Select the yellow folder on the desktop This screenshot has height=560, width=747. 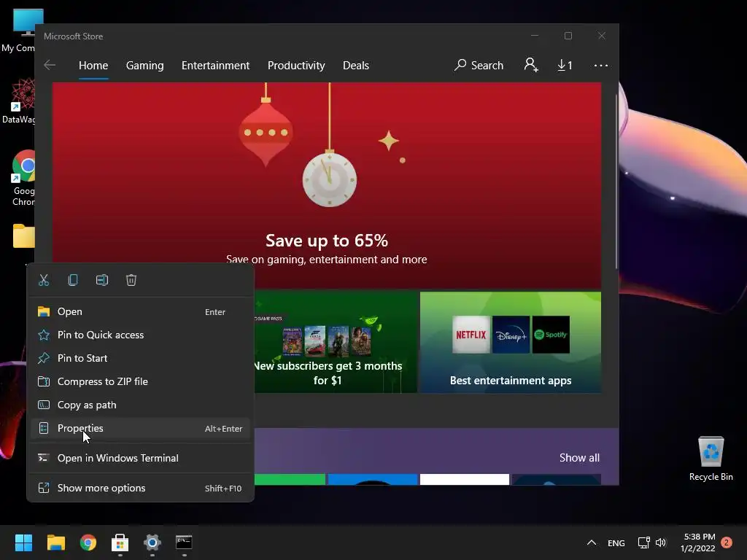(24, 236)
